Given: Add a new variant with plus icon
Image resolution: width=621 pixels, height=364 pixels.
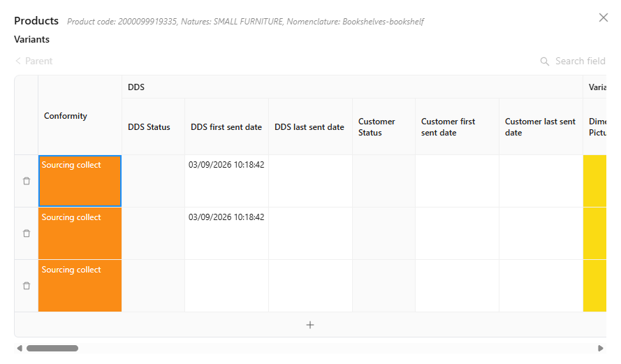Looking at the screenshot, I should [x=310, y=325].
